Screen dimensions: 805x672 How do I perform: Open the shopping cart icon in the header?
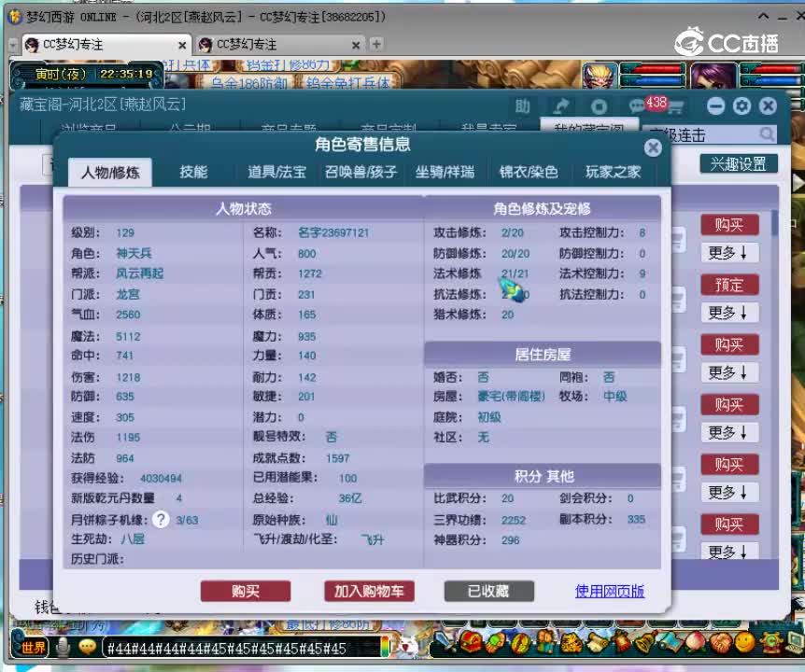675,107
